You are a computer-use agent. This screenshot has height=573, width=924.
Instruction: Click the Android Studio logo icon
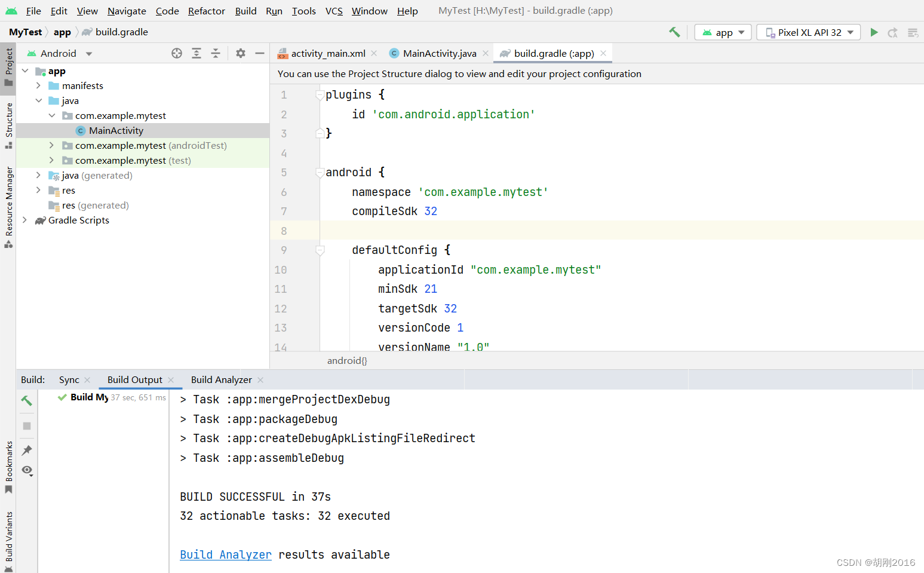coord(11,11)
